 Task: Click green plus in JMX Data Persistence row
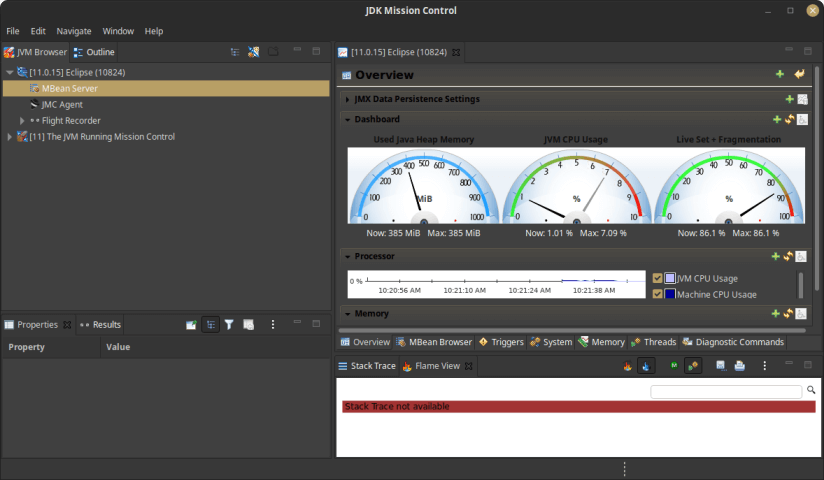tap(789, 99)
